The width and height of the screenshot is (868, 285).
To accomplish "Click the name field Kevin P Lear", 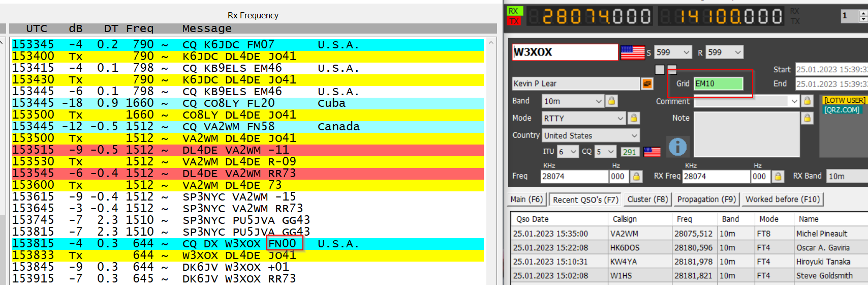I will 576,83.
